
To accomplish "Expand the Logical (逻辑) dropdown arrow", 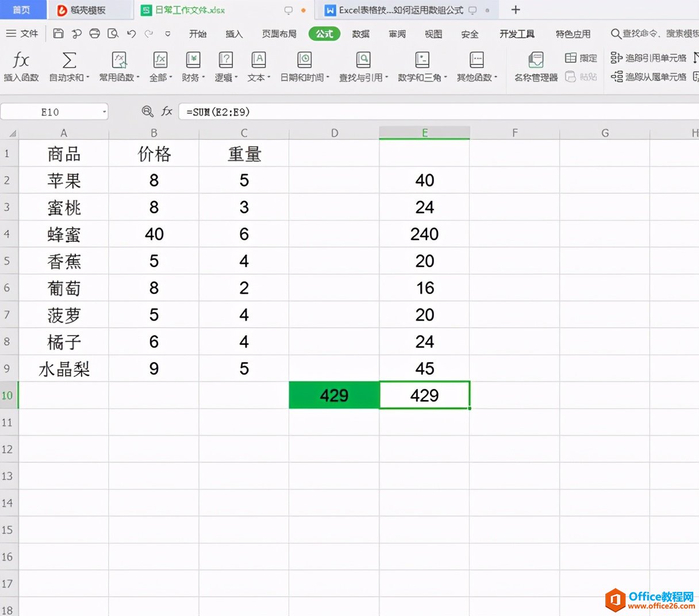I will (236, 78).
